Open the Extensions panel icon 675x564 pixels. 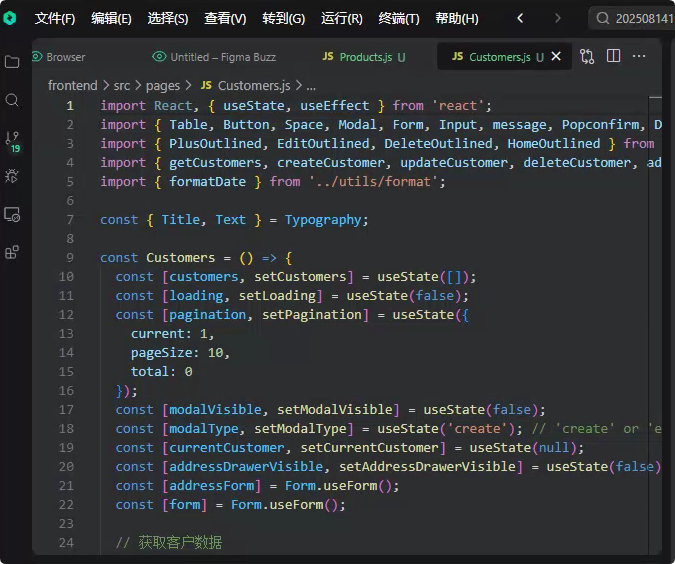(12, 252)
